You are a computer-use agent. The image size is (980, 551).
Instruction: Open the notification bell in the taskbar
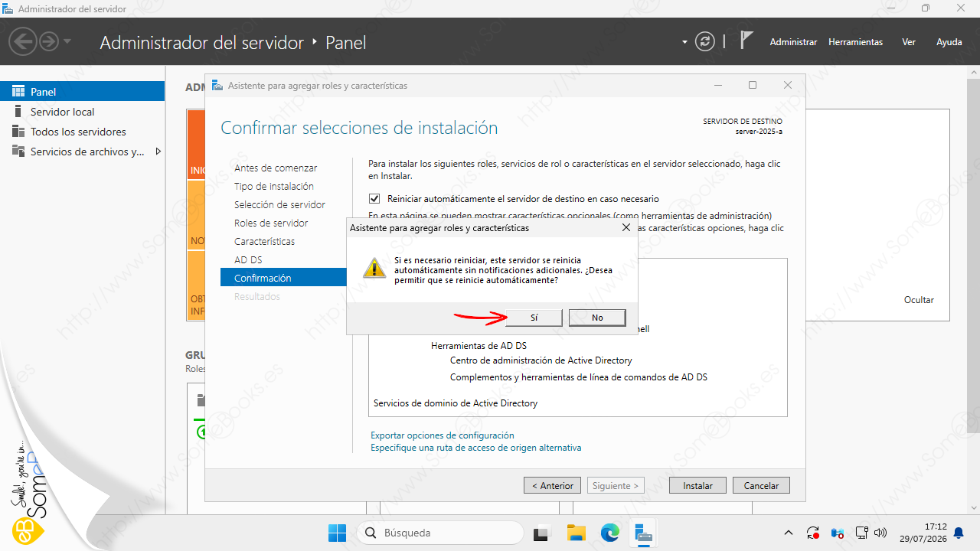click(x=959, y=533)
